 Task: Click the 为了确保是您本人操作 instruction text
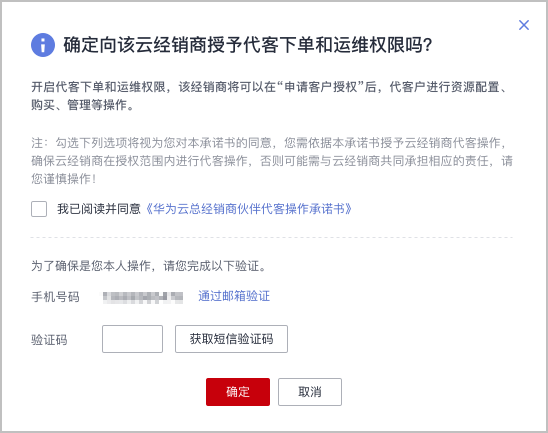pyautogui.click(x=149, y=266)
